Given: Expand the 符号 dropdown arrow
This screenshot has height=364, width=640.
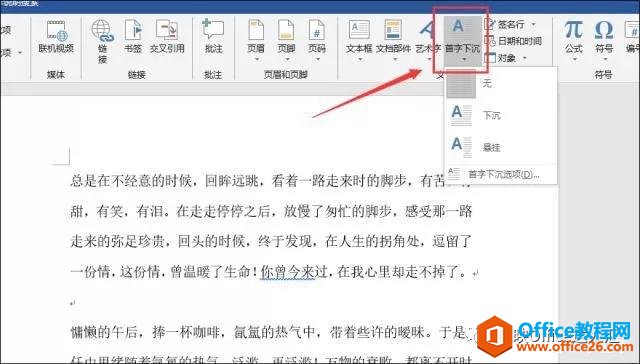Looking at the screenshot, I should [605, 60].
